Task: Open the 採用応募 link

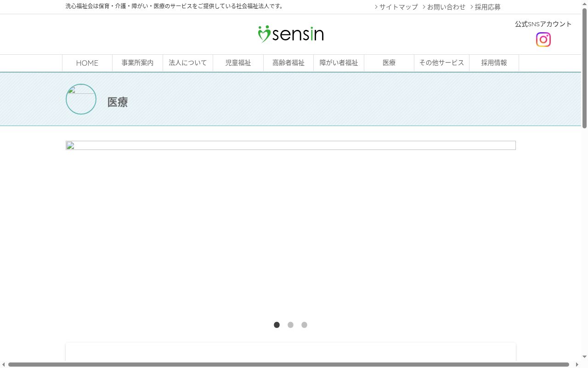Action: click(486, 7)
